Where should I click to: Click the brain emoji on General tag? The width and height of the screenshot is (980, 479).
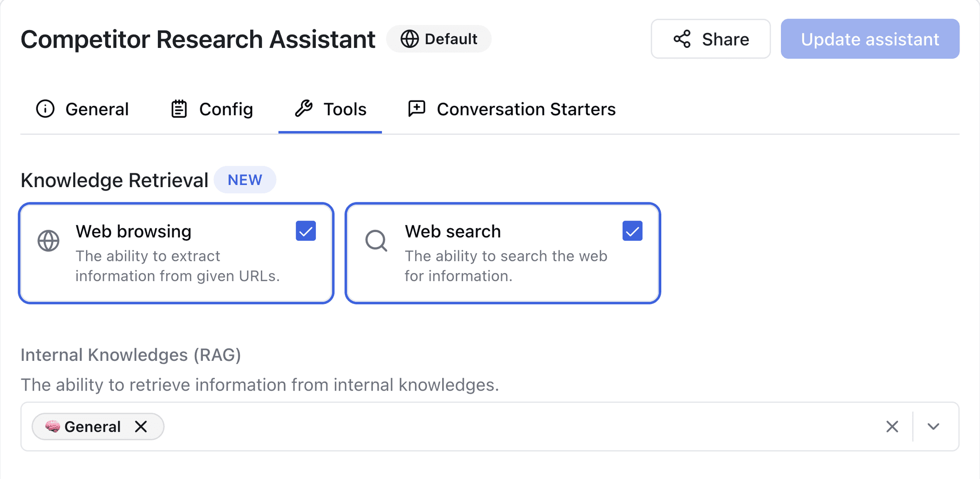[x=53, y=426]
